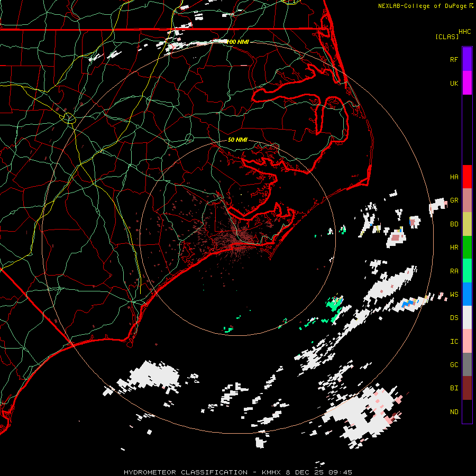Viewport: 476px width, 476px height.
Task: Click the '[CLAS]' units label
Action: 447,36
